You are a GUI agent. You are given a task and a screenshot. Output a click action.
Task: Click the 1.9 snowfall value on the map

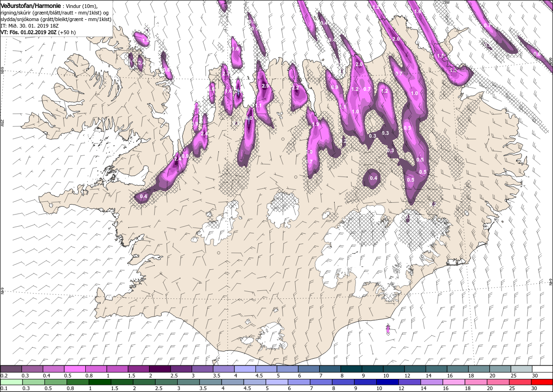pyautogui.click(x=316, y=124)
